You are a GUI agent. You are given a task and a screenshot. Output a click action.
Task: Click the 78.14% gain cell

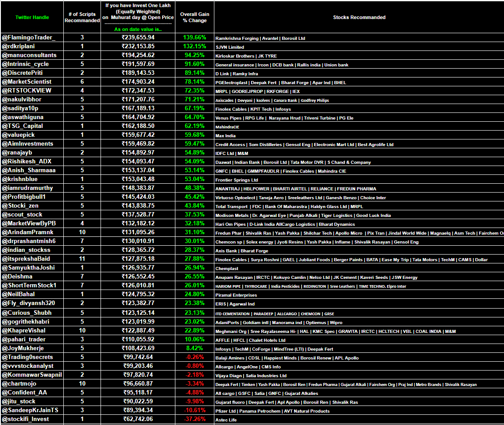194,81
